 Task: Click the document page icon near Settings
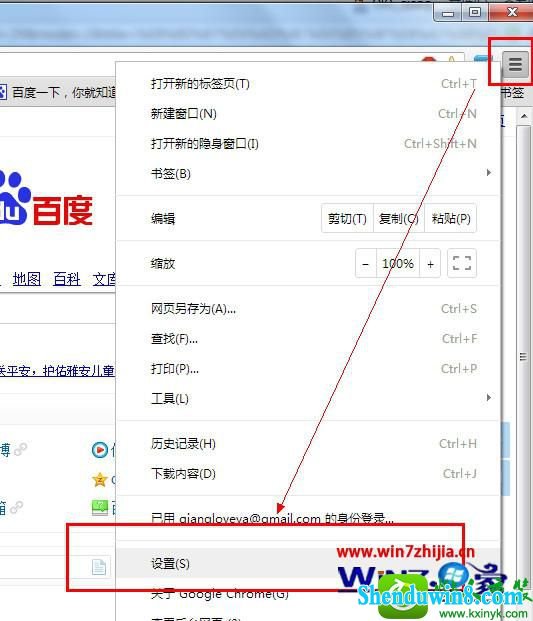point(99,567)
